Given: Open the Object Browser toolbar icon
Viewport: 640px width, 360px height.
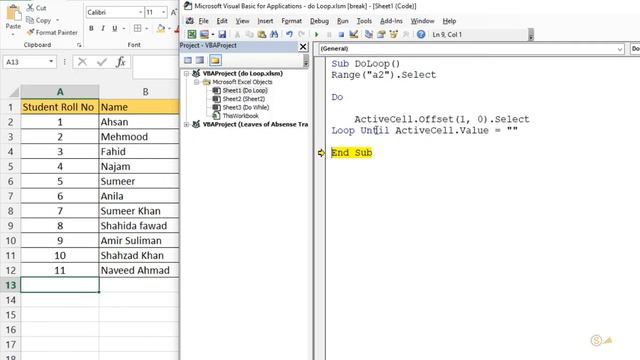Looking at the screenshot, I should (393, 35).
